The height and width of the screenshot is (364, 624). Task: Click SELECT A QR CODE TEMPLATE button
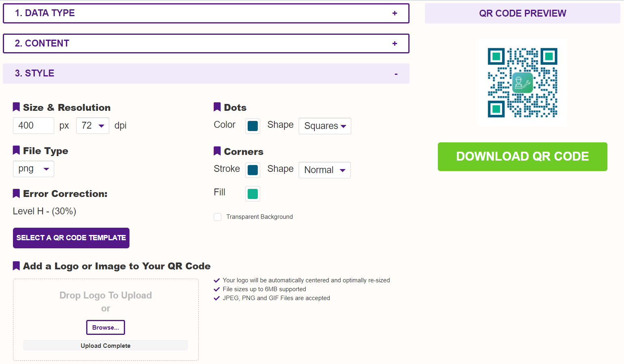71,238
